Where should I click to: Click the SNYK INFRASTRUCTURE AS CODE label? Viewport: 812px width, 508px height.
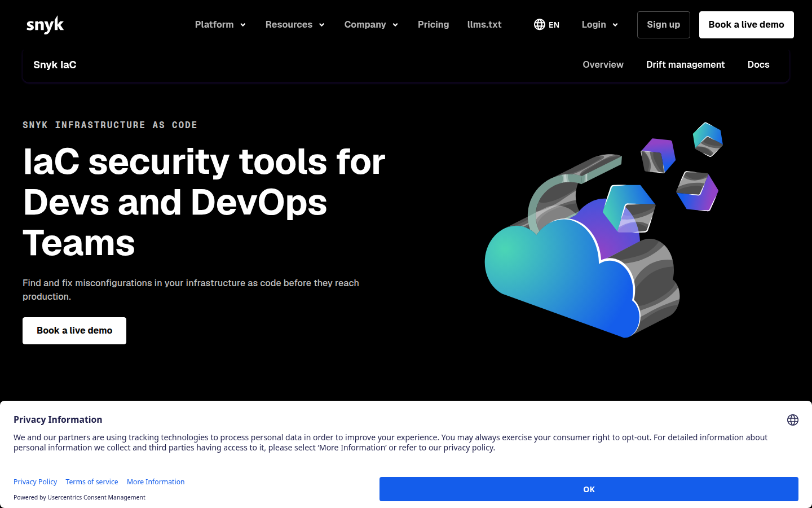(x=110, y=125)
